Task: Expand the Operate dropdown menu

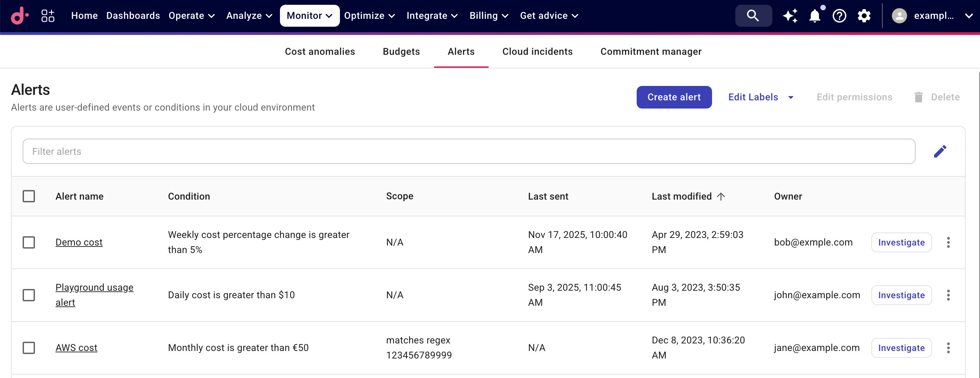Action: 192,16
